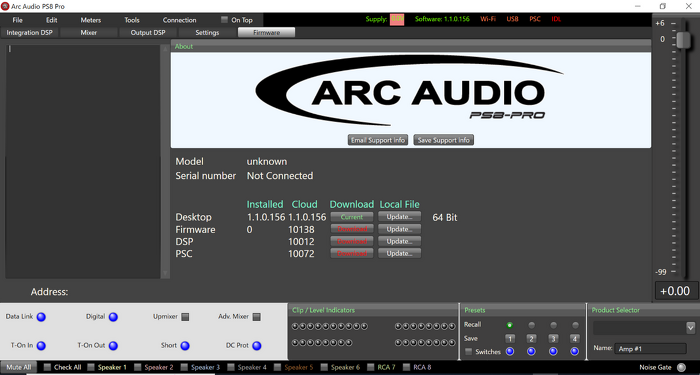Click the Noise Gate indicator LED
Image resolution: width=700 pixels, height=375 pixels.
(x=681, y=367)
